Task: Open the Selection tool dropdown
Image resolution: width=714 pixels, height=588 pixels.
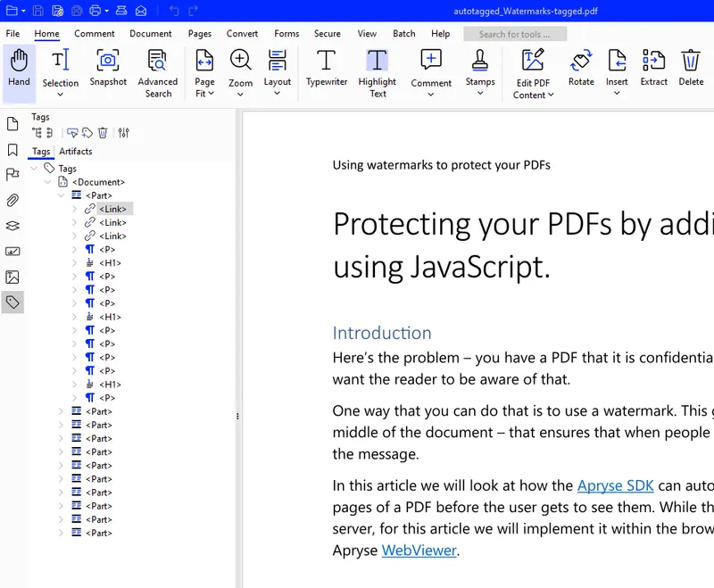Action: pos(60,95)
